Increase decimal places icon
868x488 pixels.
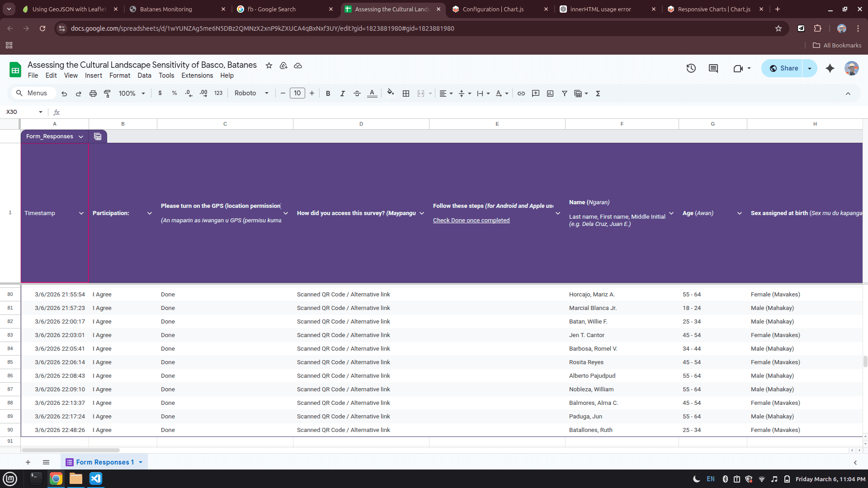(203, 93)
